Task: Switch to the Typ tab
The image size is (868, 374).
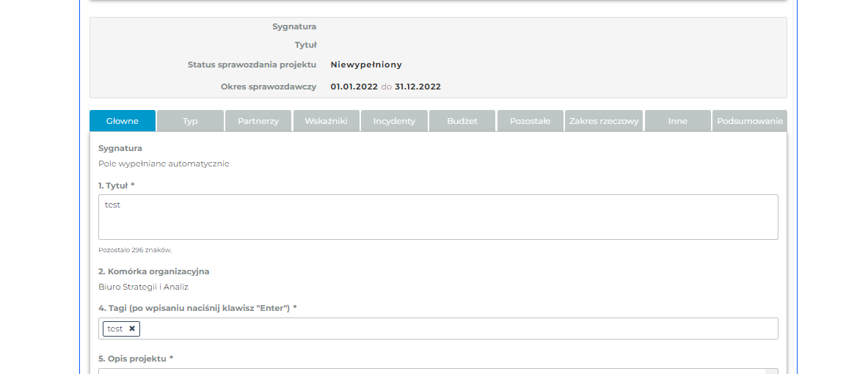Action: click(190, 121)
